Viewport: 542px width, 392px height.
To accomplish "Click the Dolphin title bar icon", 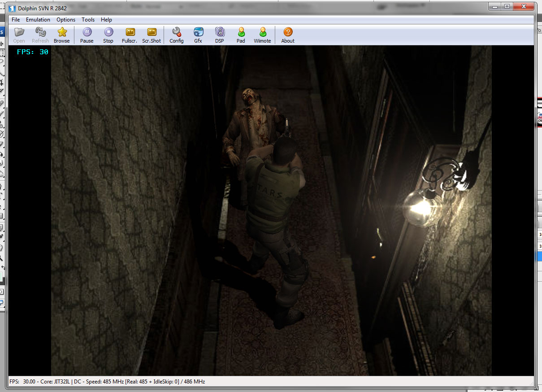I will (13, 8).
